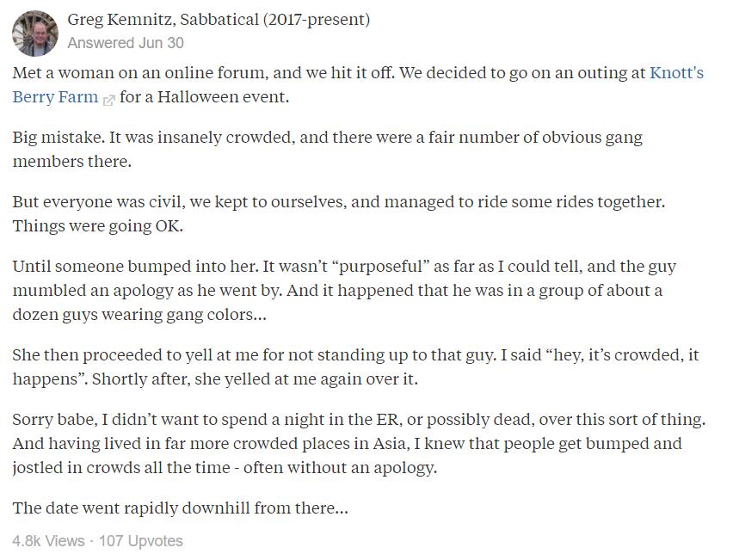The image size is (733, 560).
Task: Click the text 'dozen guys wearing gang colors'
Action: [136, 315]
